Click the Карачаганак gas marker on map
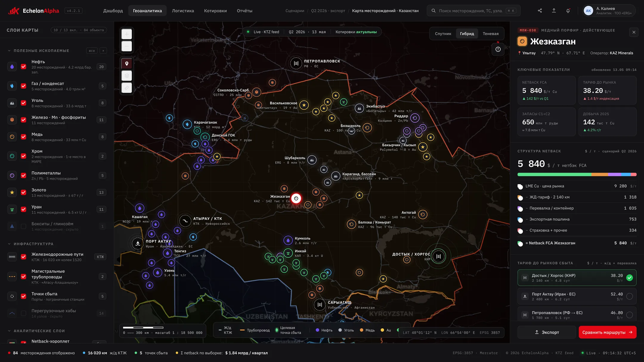The width and height of the screenshot is (644, 362). tap(187, 124)
